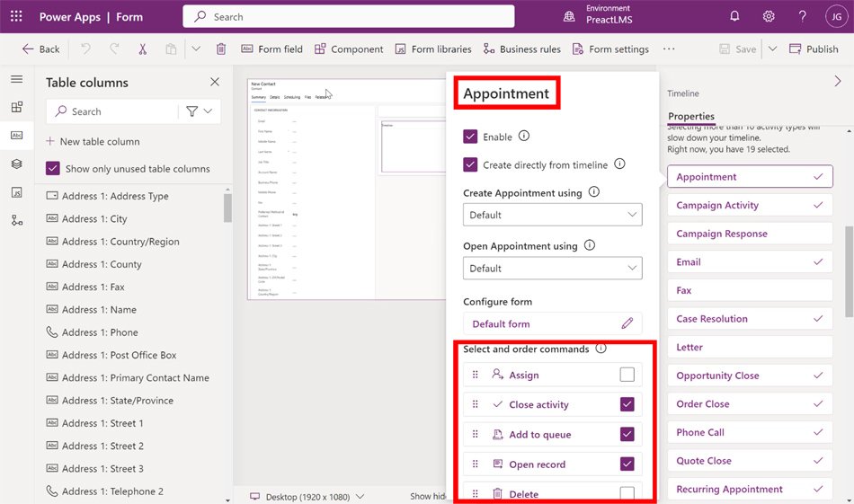This screenshot has height=504, width=854.
Task: Toggle the Enable checkbox
Action: pyautogui.click(x=470, y=136)
